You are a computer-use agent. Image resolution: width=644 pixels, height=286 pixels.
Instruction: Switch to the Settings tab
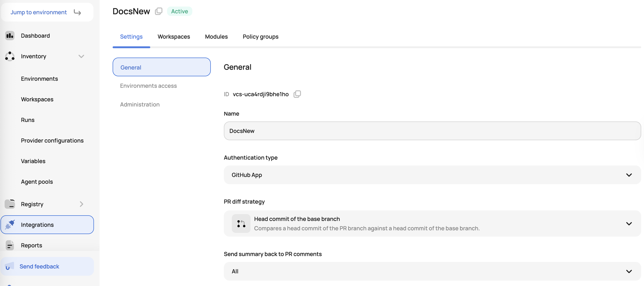(131, 37)
